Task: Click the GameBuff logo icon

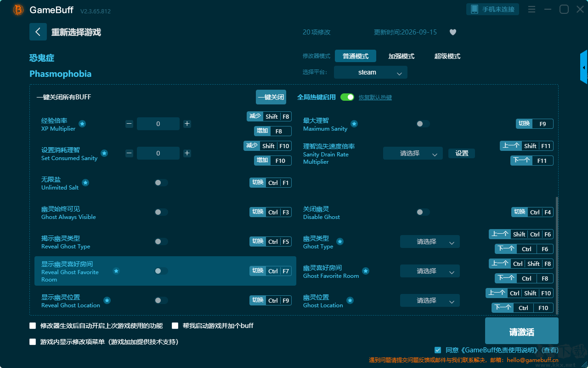Action: 18,10
